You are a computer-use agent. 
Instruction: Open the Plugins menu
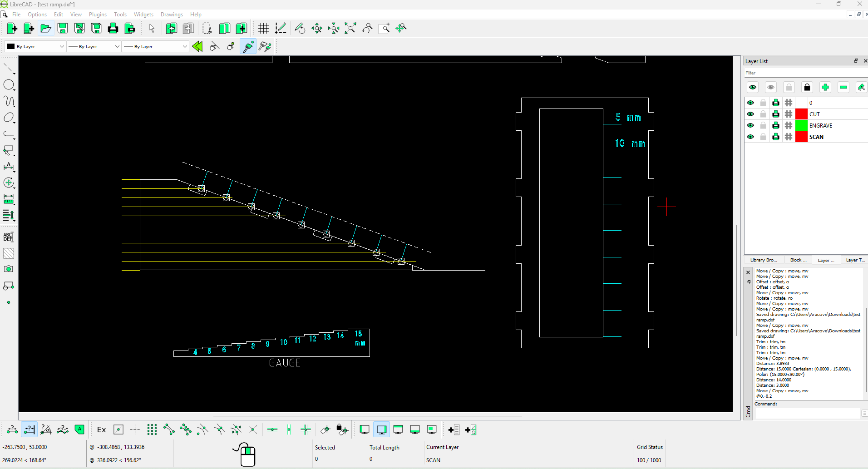98,15
